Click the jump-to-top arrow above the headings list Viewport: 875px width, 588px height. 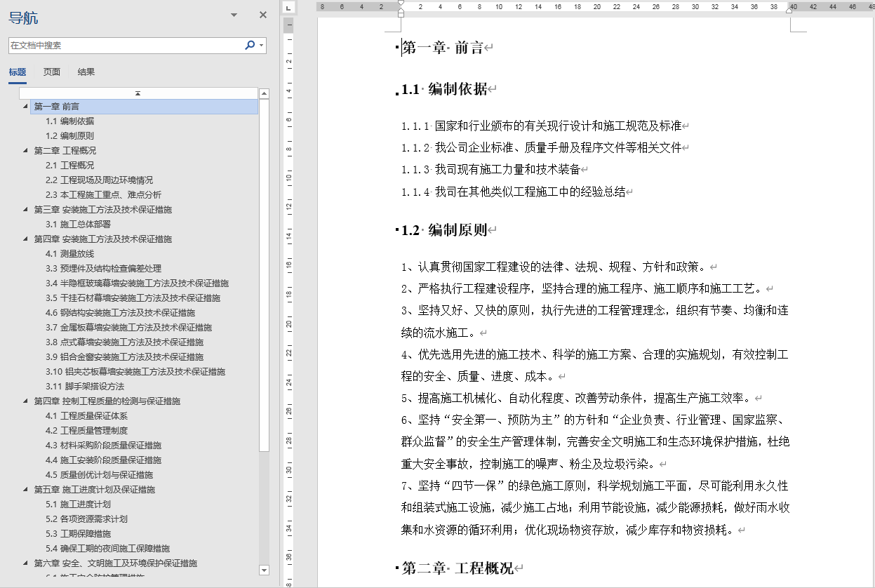click(x=138, y=93)
